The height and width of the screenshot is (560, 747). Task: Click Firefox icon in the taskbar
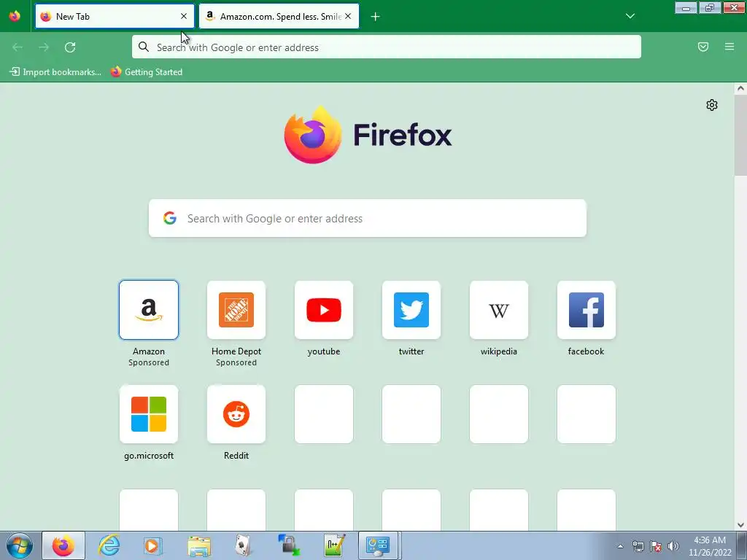point(63,545)
